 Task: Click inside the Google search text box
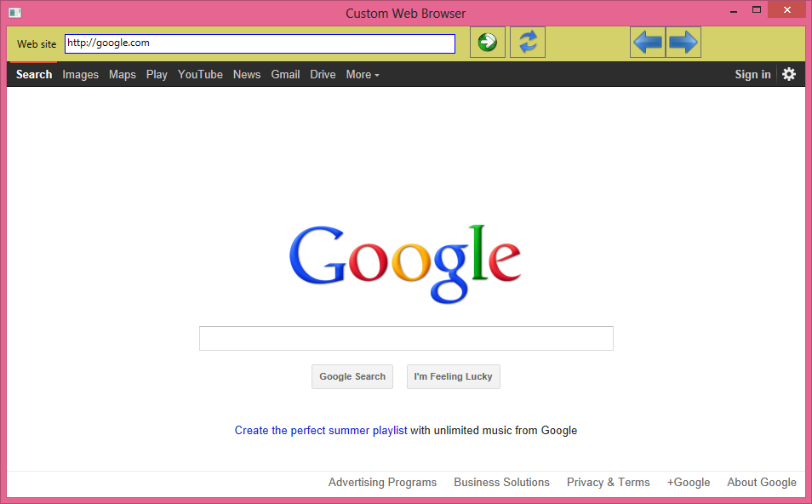click(x=406, y=338)
